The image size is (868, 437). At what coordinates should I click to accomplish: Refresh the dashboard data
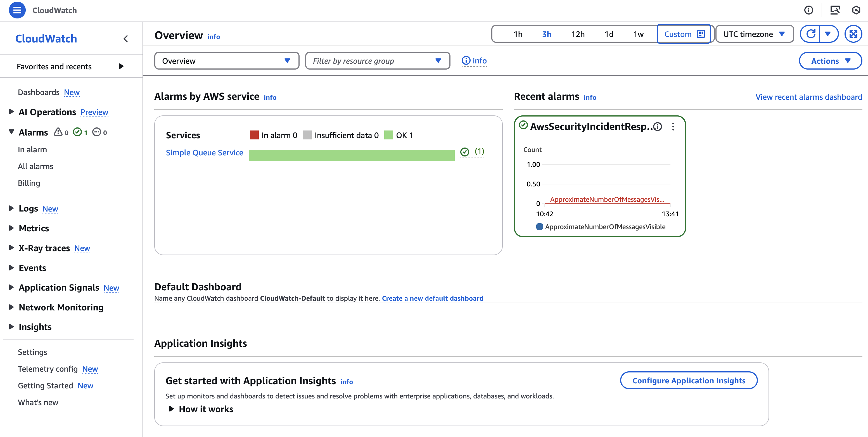pyautogui.click(x=810, y=34)
